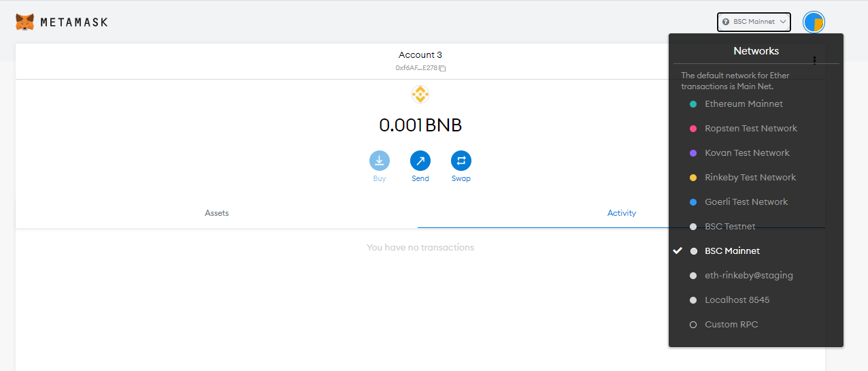Image resolution: width=868 pixels, height=371 pixels.
Task: Click the Swap label text
Action: tap(461, 178)
